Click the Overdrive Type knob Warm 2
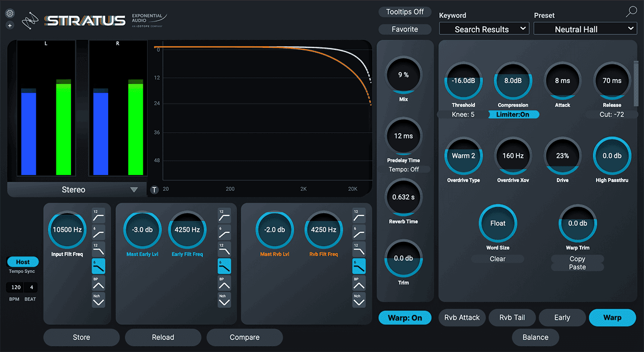This screenshot has height=352, width=644. click(x=463, y=156)
